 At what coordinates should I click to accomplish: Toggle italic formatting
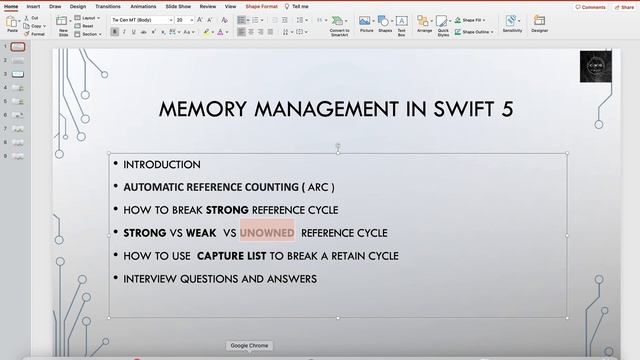tap(124, 32)
